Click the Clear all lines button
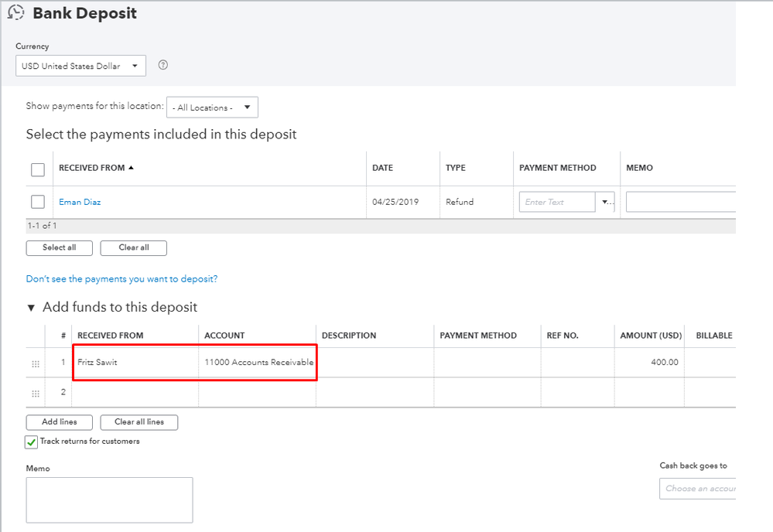Screen dimensions: 773x532 pyautogui.click(x=139, y=422)
